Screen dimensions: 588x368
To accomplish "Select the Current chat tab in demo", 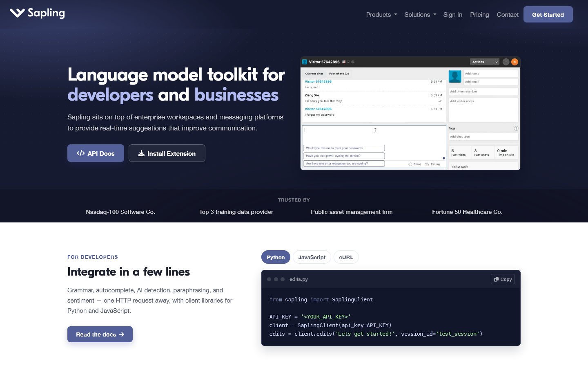I will pyautogui.click(x=314, y=74).
